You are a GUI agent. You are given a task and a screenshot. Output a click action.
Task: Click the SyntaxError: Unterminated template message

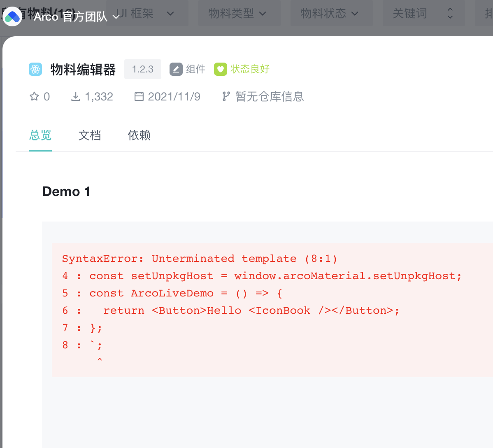200,259
